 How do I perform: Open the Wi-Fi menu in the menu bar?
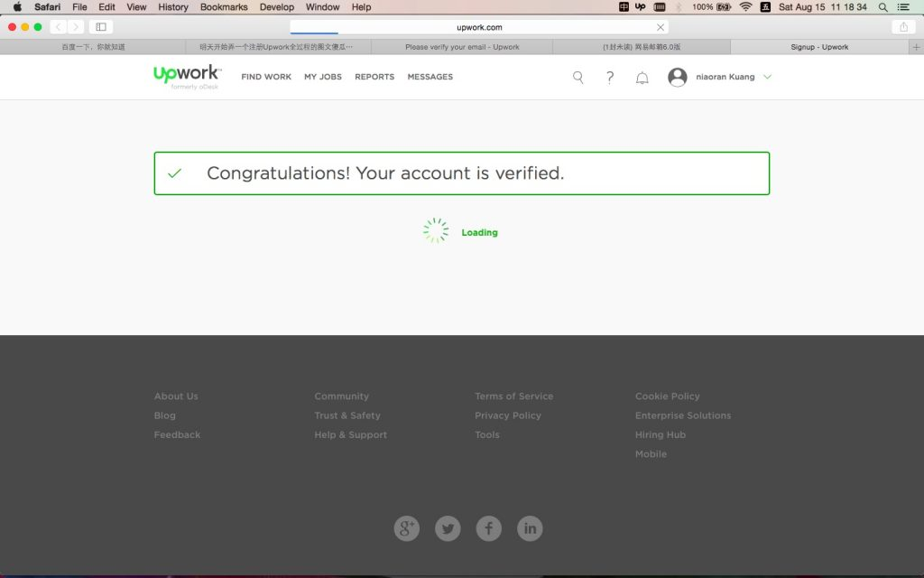click(x=746, y=7)
